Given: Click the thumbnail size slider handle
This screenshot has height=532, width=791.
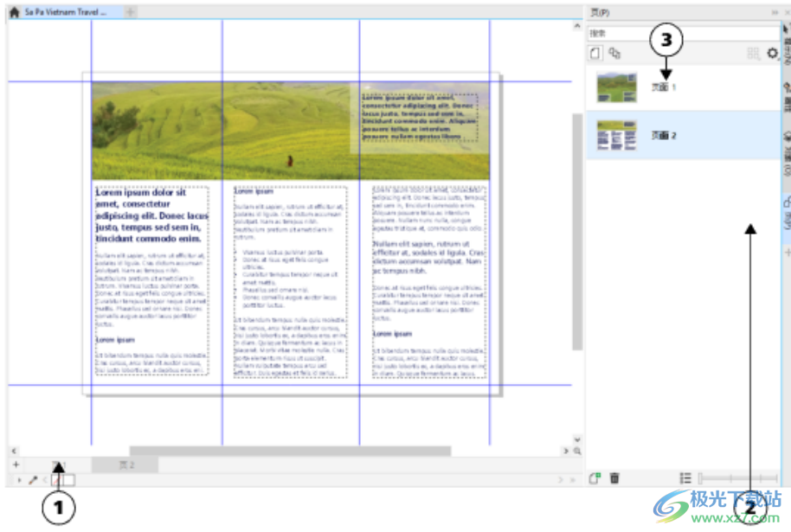Looking at the screenshot, I should [700, 478].
